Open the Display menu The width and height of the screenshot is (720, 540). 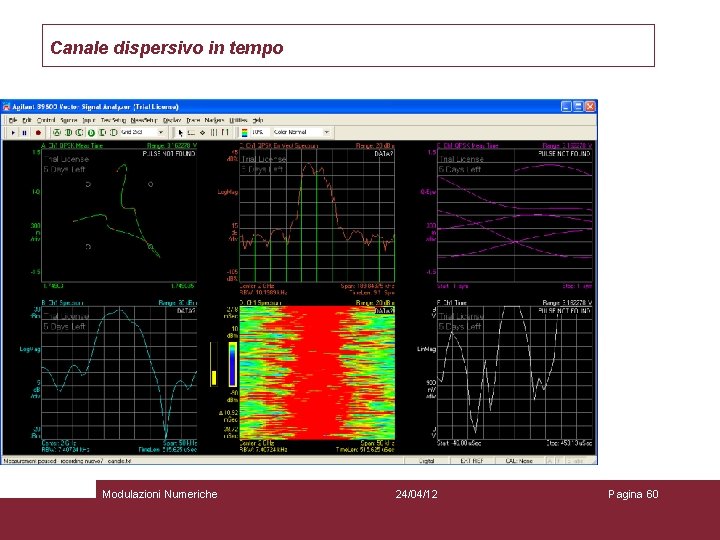(172, 120)
